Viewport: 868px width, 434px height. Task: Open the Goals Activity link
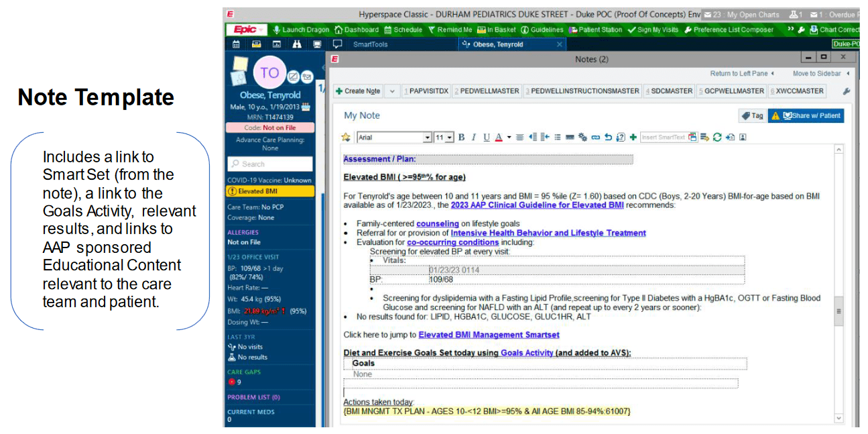click(527, 353)
